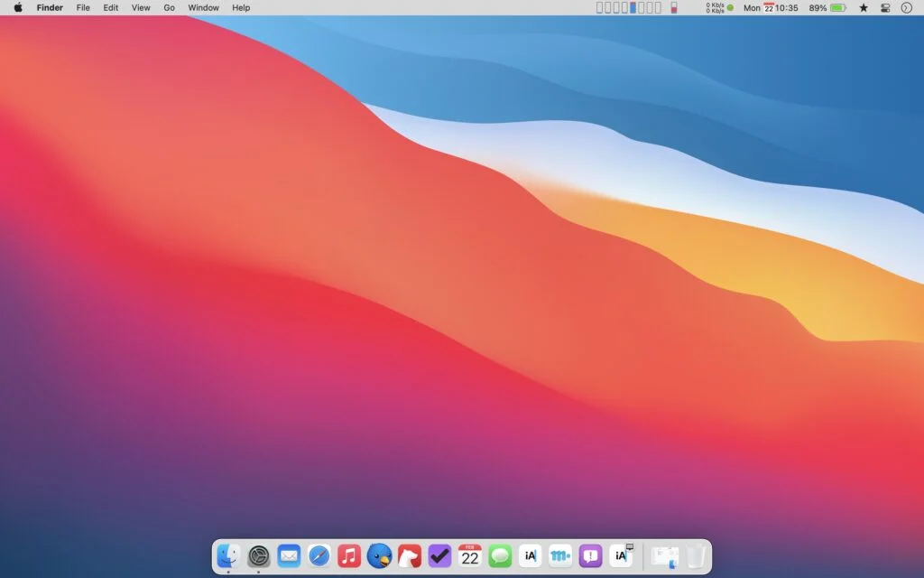Click the red memory usage indicator
Screen dimensions: 924x578
coord(674,7)
